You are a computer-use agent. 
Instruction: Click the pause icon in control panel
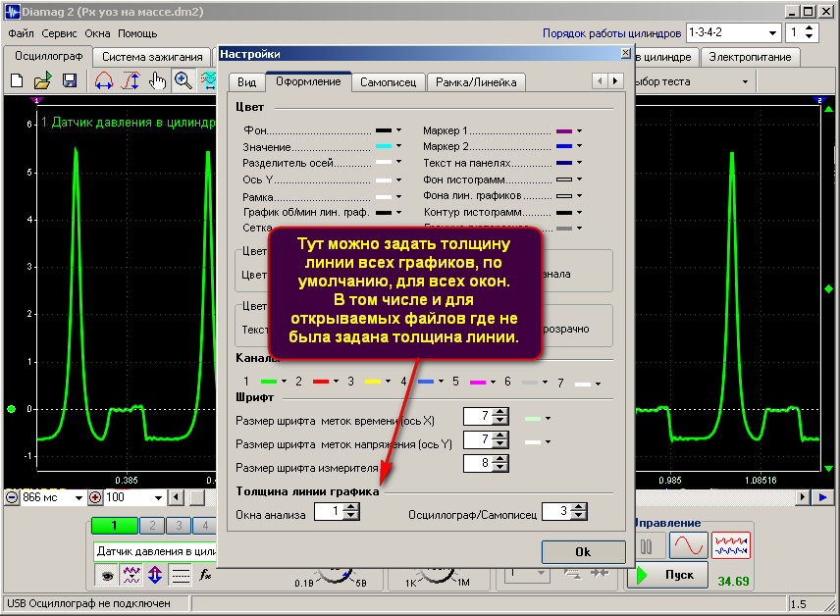[647, 546]
